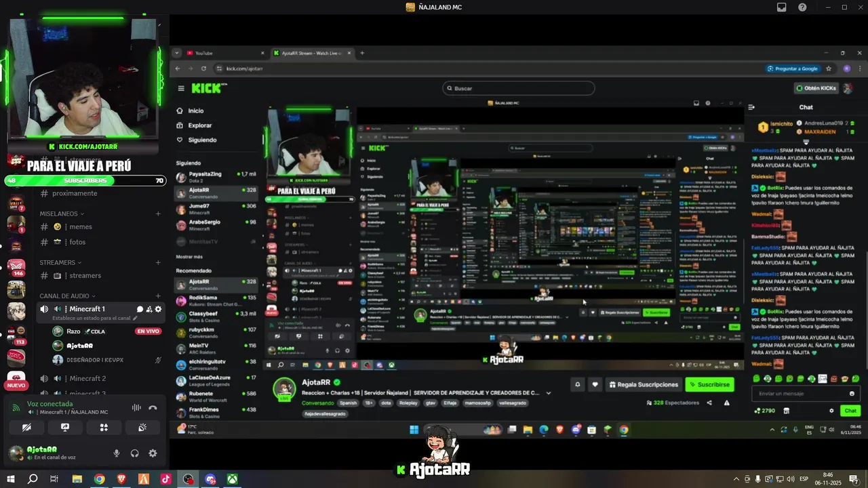The width and height of the screenshot is (868, 488).
Task: Toggle Discord headphones deafen
Action: (134, 453)
